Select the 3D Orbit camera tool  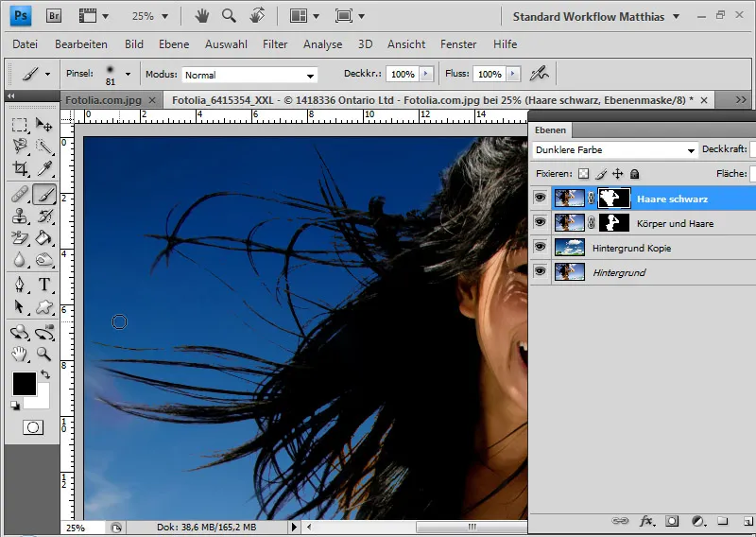[44, 333]
